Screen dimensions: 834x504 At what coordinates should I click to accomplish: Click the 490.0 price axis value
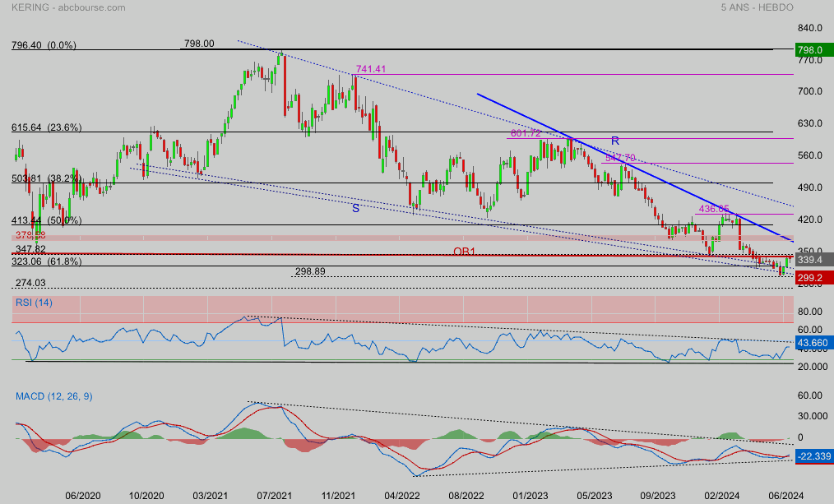pos(810,187)
